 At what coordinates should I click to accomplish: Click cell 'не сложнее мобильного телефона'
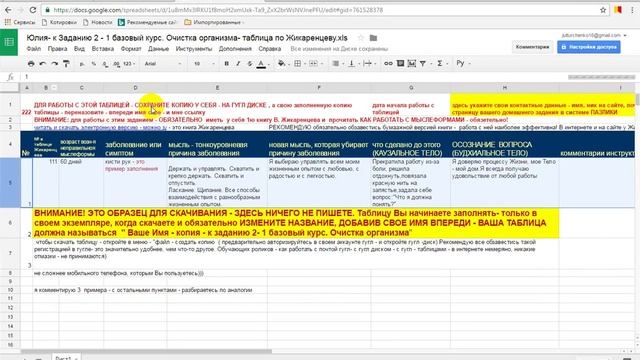tap(119, 273)
